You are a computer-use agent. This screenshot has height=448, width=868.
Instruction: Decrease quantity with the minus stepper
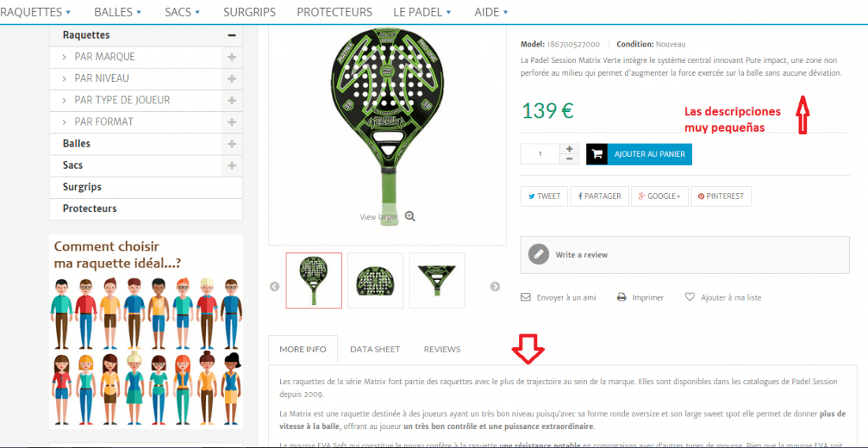coord(569,159)
